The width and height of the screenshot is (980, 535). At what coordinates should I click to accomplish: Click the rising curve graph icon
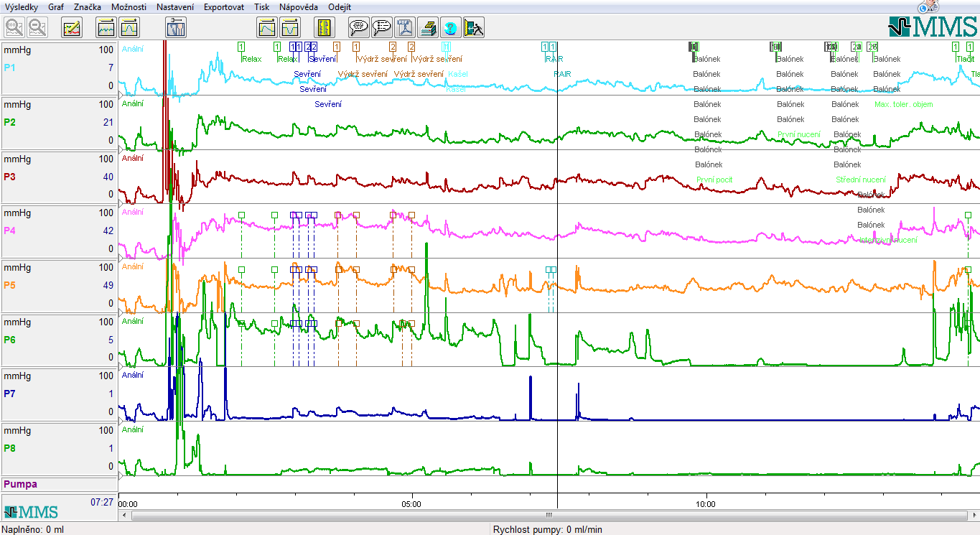(x=267, y=28)
